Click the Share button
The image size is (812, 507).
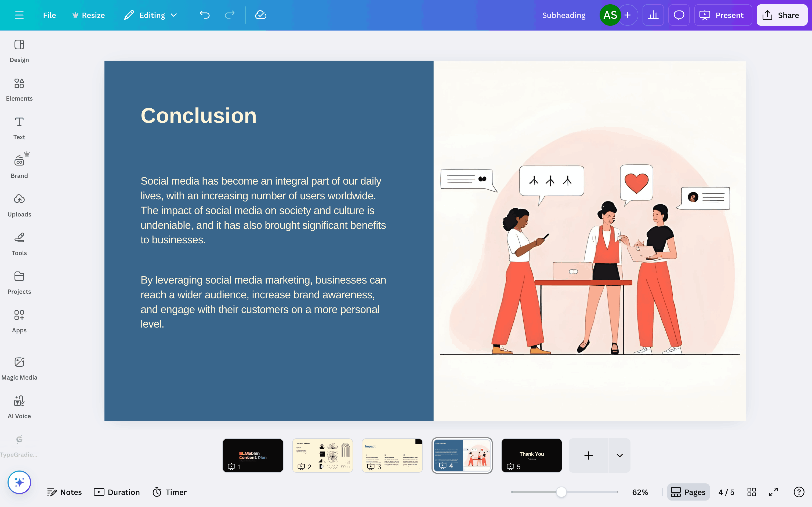[781, 15]
